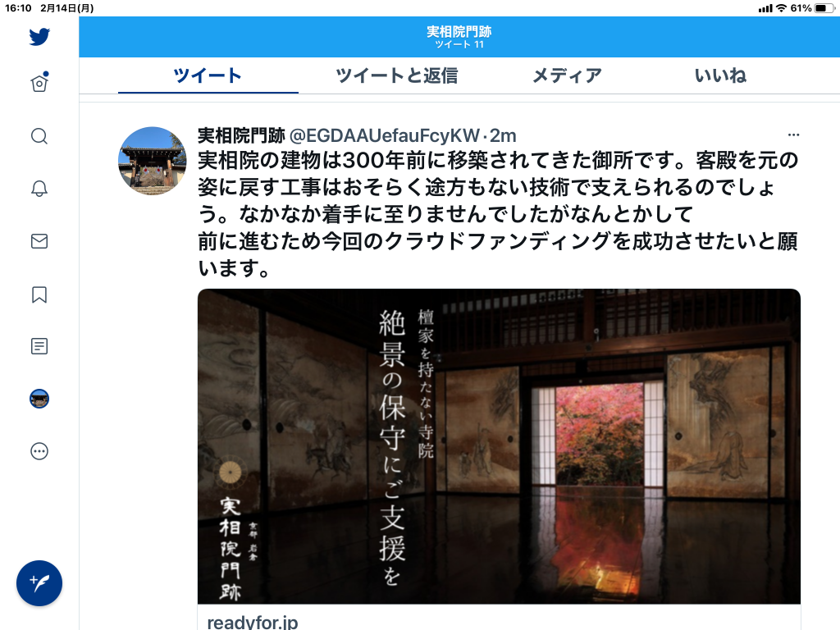This screenshot has height=630, width=840.
Task: Open the More circle menu in sidebar
Action: [x=39, y=451]
